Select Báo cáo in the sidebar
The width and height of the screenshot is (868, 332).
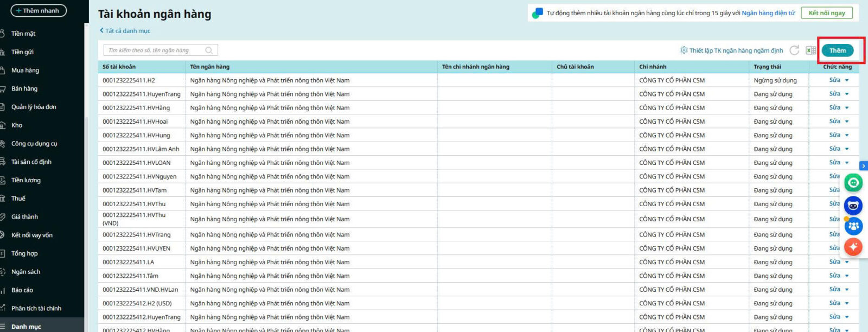(22, 290)
